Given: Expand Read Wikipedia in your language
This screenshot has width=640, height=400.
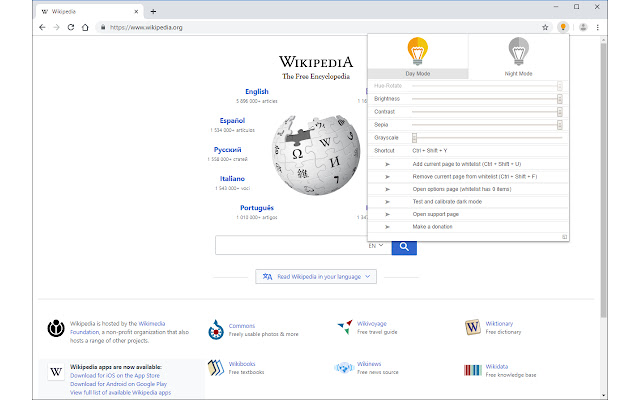Looking at the screenshot, I should click(x=316, y=276).
